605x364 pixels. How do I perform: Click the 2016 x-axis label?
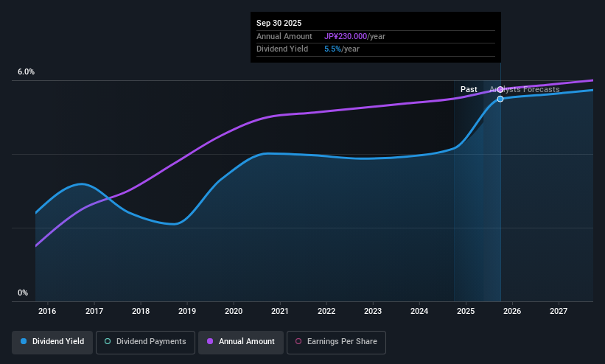click(47, 311)
